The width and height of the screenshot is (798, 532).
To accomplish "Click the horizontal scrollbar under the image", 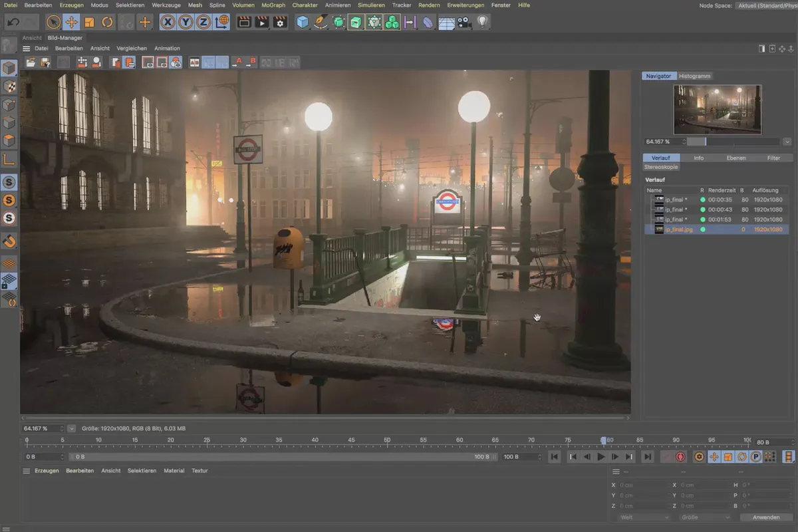I will pyautogui.click(x=325, y=418).
